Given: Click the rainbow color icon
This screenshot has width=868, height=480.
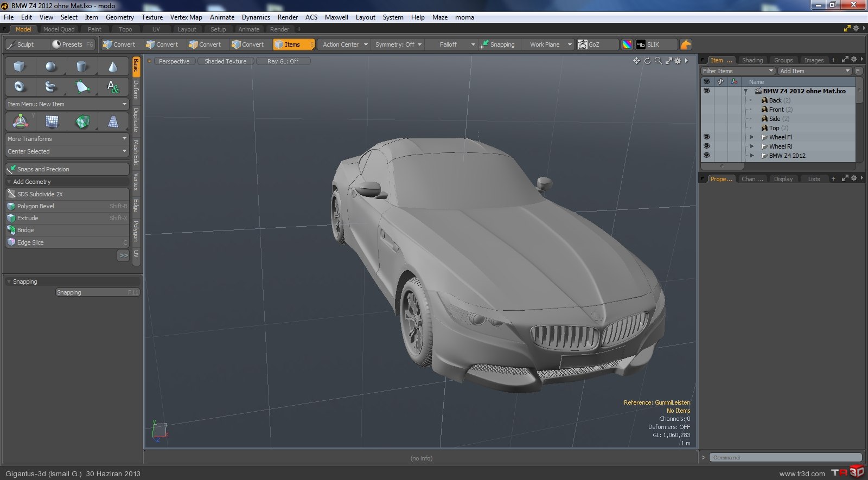Looking at the screenshot, I should coord(627,44).
